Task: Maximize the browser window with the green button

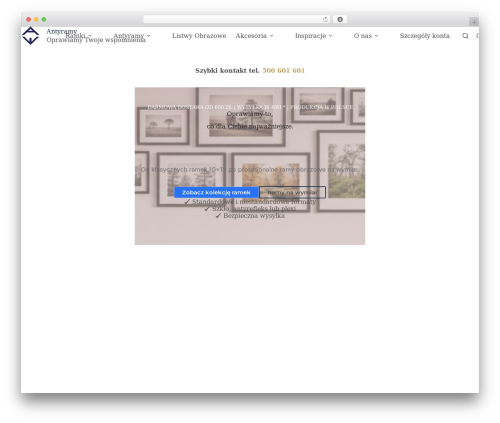Action: tap(44, 19)
